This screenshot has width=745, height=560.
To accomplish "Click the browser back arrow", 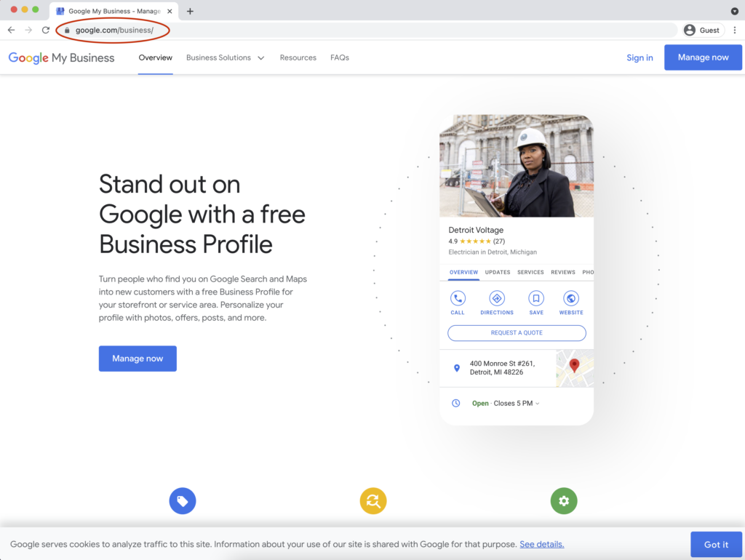I will point(12,30).
